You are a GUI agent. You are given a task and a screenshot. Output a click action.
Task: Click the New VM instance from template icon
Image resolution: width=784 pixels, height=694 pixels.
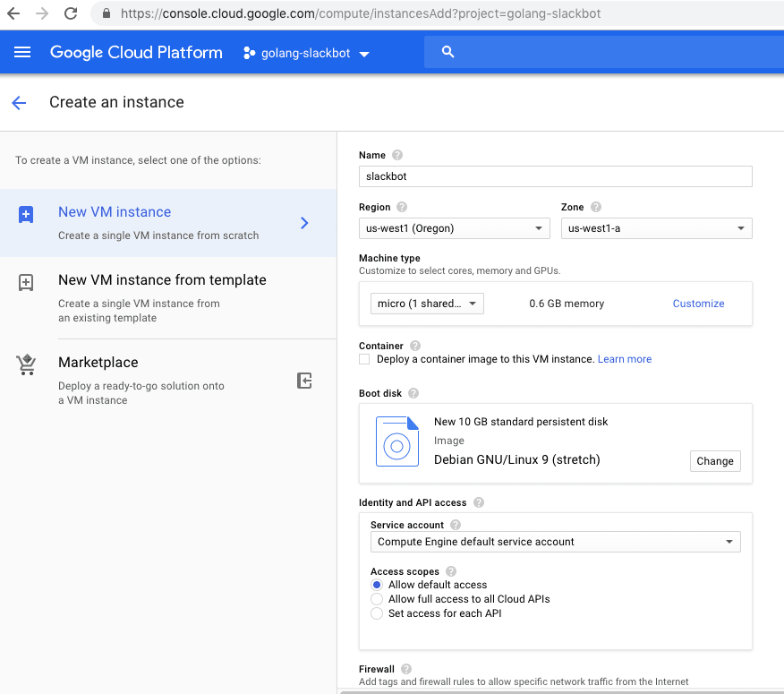[26, 282]
